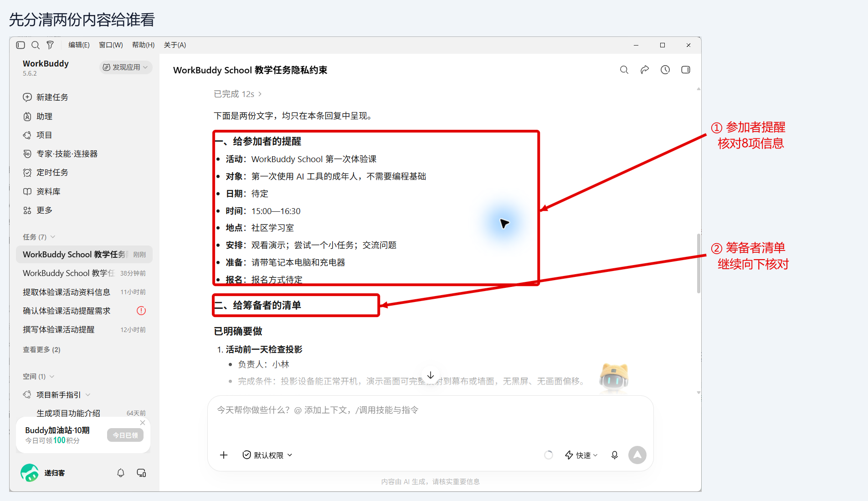The width and height of the screenshot is (868, 501).
Task: Open the 编辑(E) menu
Action: 79,45
